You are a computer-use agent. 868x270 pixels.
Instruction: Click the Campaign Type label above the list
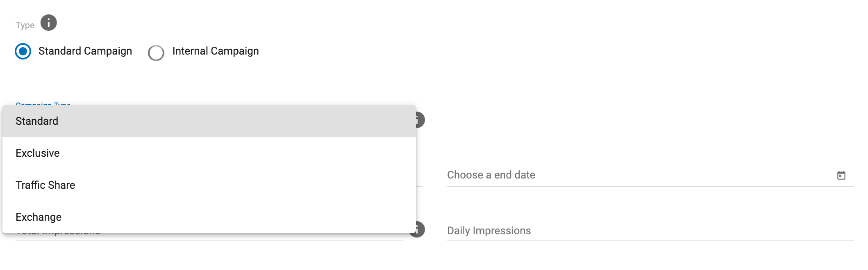(43, 104)
